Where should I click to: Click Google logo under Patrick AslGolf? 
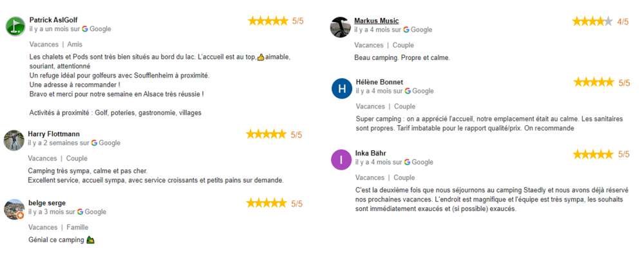(85, 29)
